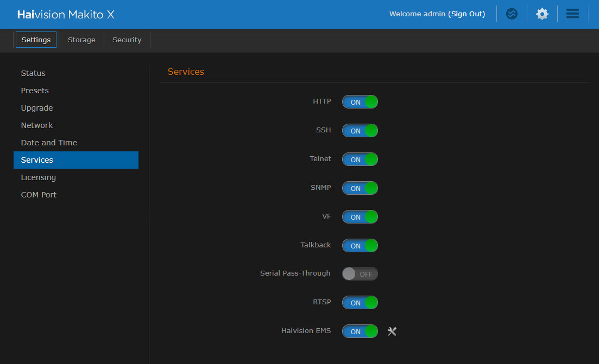Viewport: 599px width, 364px height.
Task: Go to the Upgrade section
Action: (36, 107)
